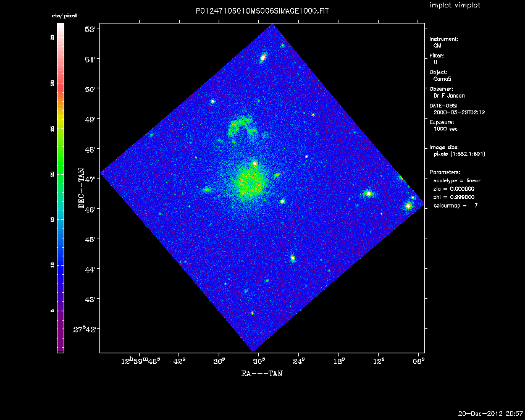Click the observer name 'Dr F Jansen'
525x420 pixels.
coord(449,96)
